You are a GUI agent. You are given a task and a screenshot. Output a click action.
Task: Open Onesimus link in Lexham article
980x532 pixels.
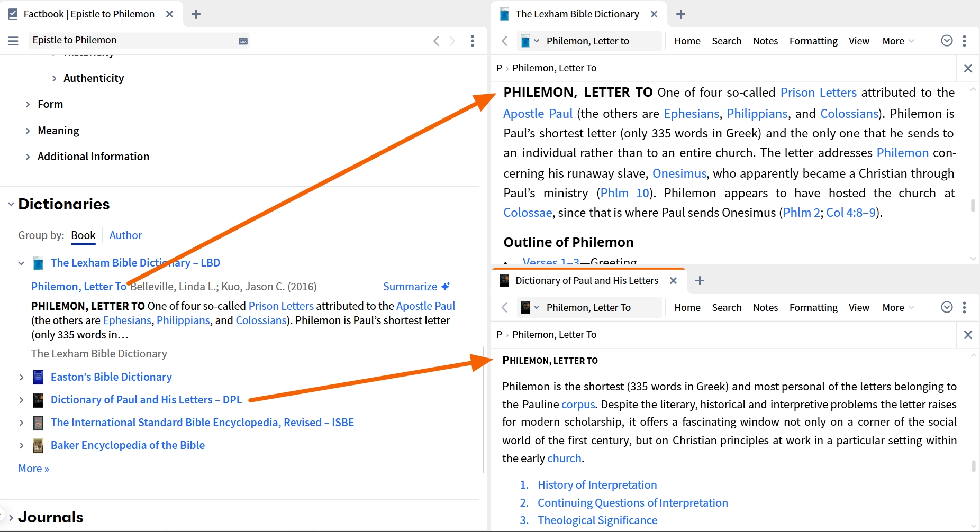pyautogui.click(x=679, y=173)
